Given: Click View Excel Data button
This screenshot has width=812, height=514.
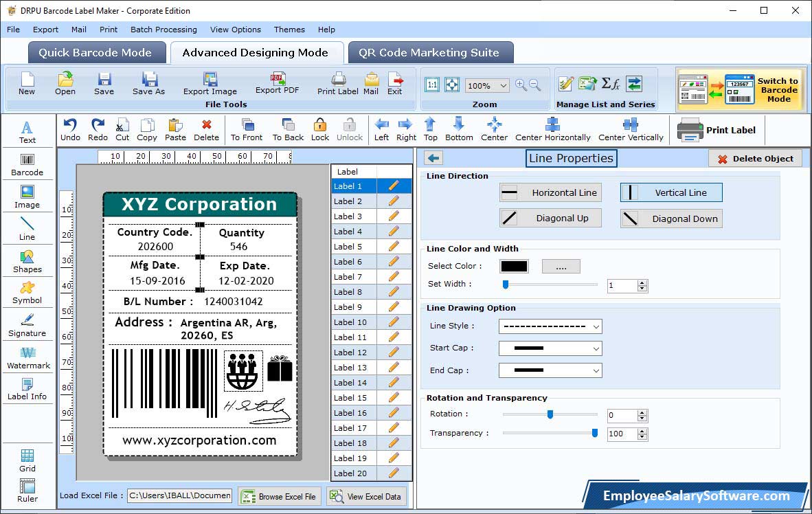Looking at the screenshot, I should pyautogui.click(x=367, y=496).
